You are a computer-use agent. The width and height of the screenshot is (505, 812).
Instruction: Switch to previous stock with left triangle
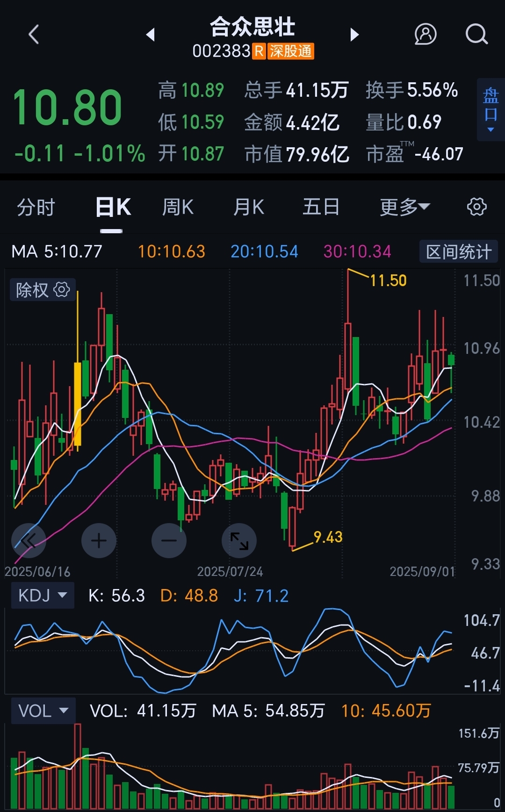(x=150, y=35)
